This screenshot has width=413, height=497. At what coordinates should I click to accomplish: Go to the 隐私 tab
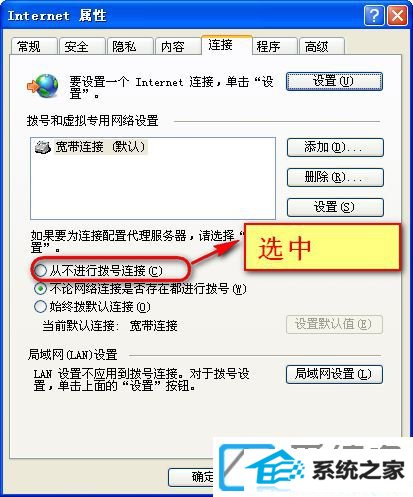click(x=130, y=46)
